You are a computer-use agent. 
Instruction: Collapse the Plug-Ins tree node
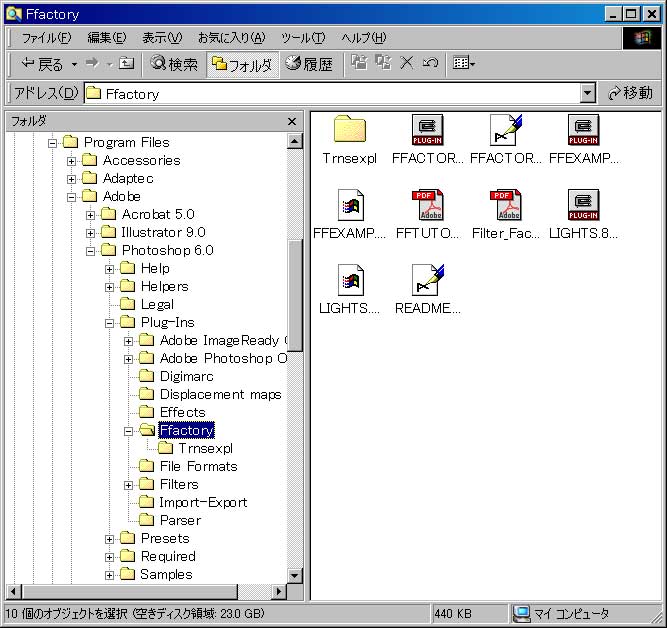click(x=109, y=323)
